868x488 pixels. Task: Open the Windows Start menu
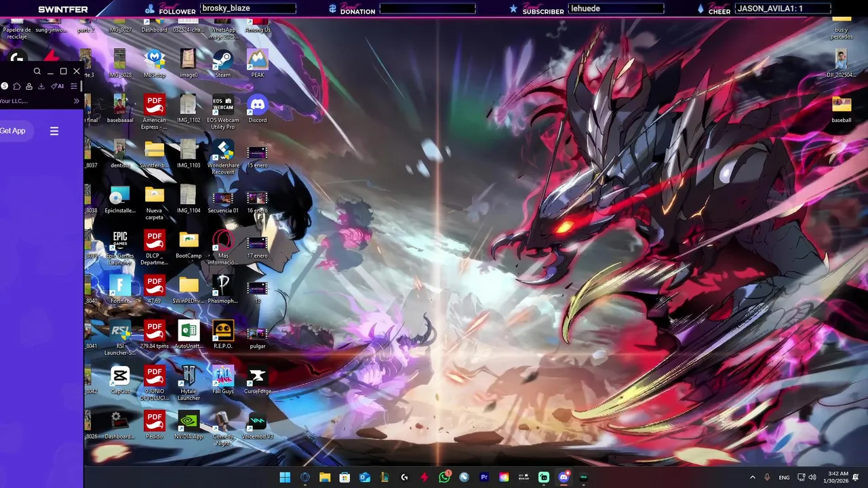pyautogui.click(x=285, y=477)
